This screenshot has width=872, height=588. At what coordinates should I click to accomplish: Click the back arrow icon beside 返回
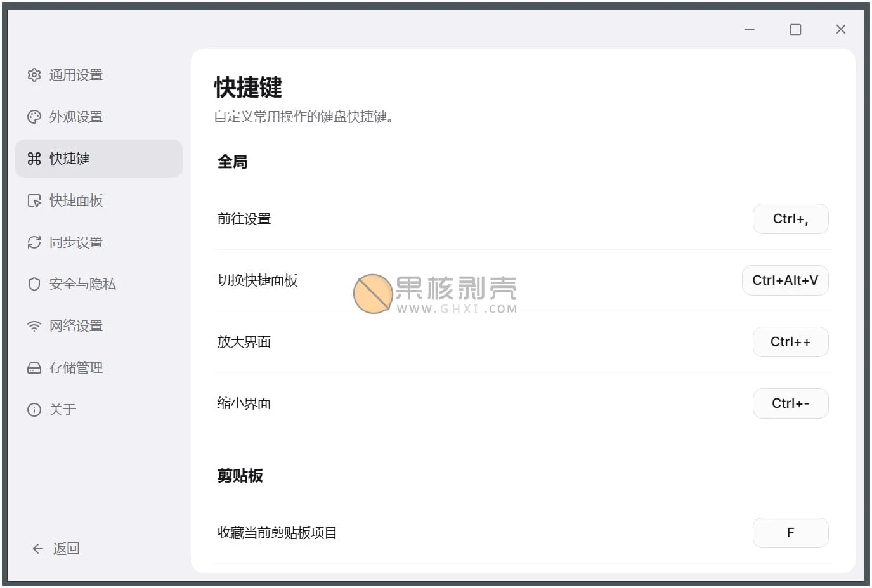click(38, 549)
